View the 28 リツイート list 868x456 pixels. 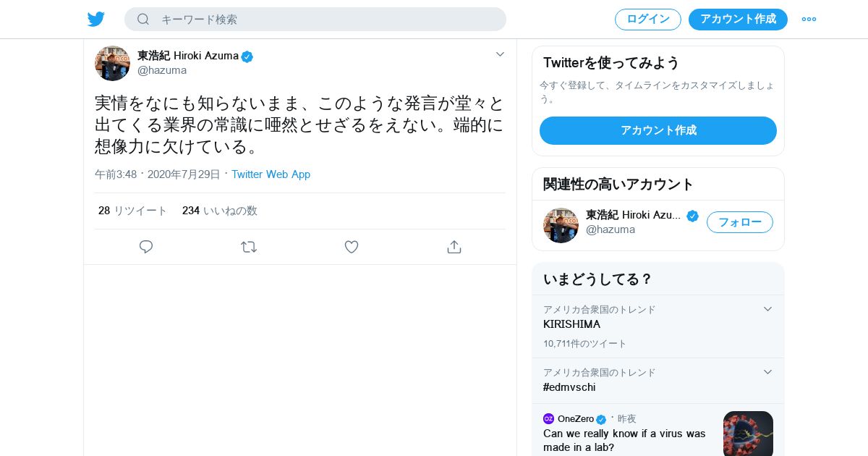click(133, 211)
